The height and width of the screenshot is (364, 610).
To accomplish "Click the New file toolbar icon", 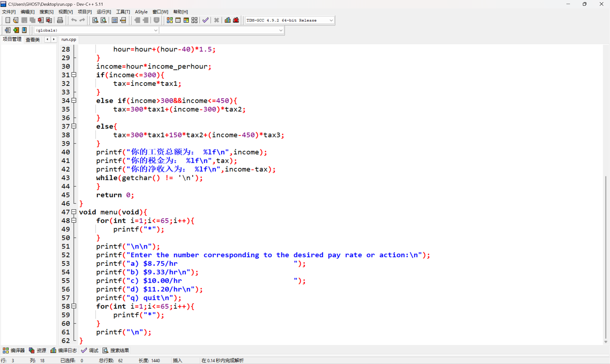I will pyautogui.click(x=8, y=20).
